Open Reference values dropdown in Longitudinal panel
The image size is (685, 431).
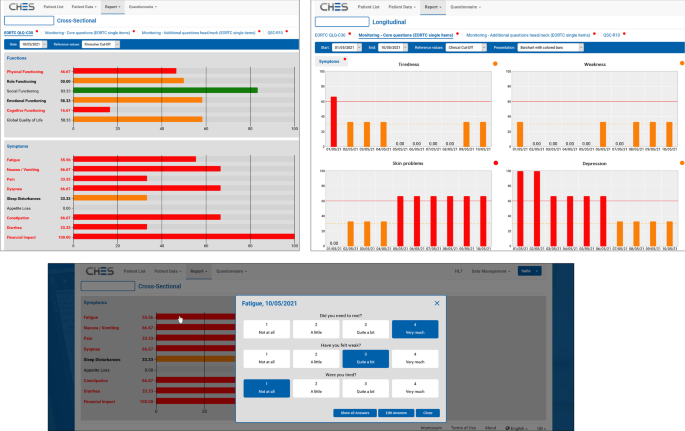466,48
